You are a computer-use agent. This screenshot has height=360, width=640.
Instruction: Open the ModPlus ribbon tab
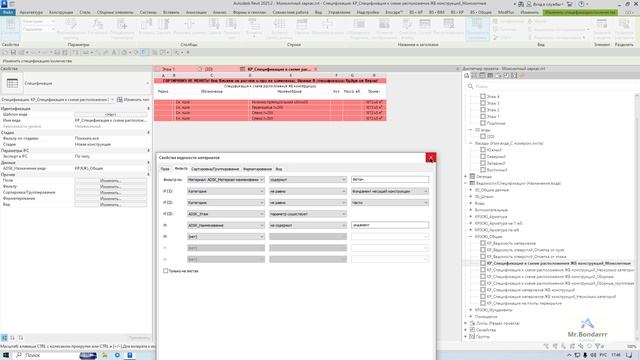click(x=506, y=12)
